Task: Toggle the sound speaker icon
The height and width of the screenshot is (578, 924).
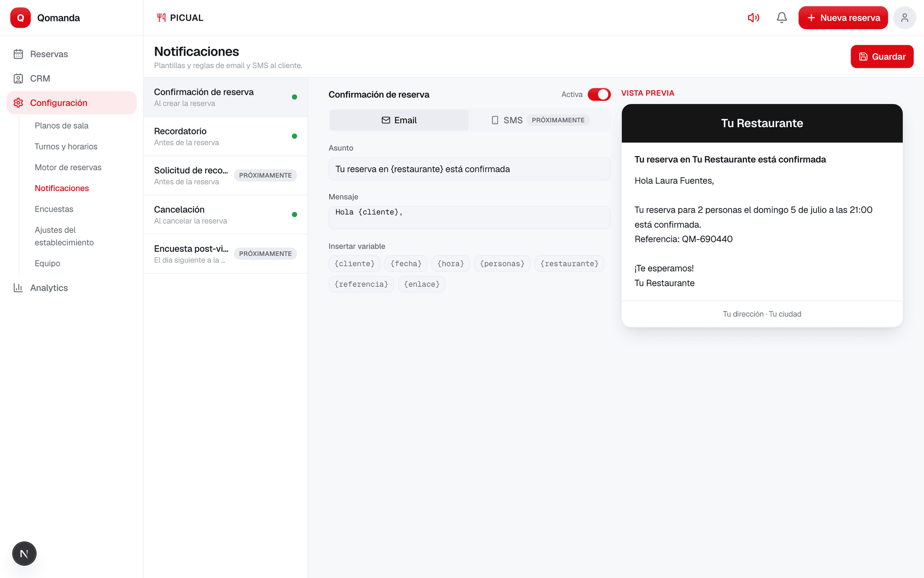Action: click(x=753, y=18)
